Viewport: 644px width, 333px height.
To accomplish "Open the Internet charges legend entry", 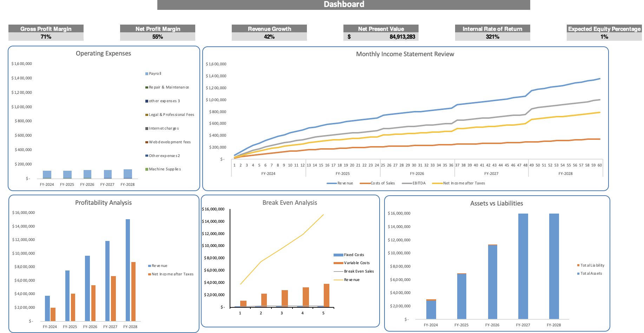I will click(x=146, y=128).
